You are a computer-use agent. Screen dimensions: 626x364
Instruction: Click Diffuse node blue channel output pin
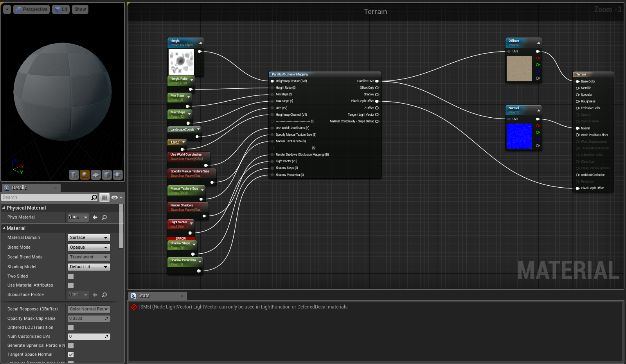click(538, 72)
